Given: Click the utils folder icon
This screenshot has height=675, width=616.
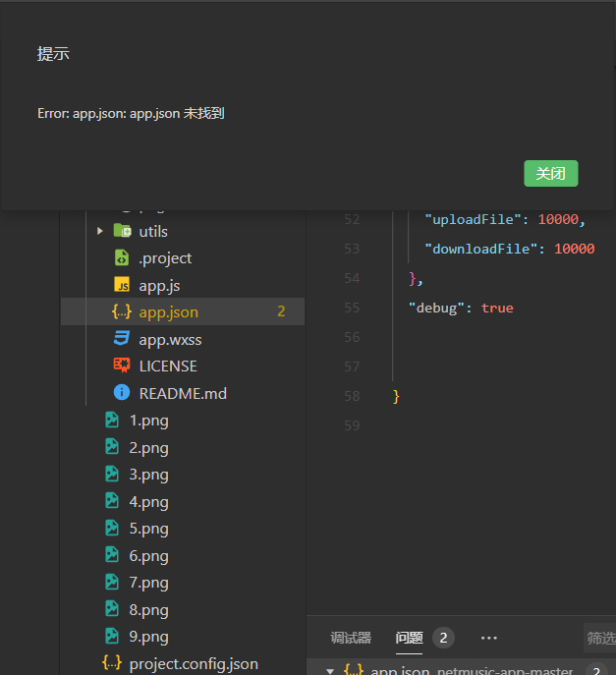Looking at the screenshot, I should point(122,231).
